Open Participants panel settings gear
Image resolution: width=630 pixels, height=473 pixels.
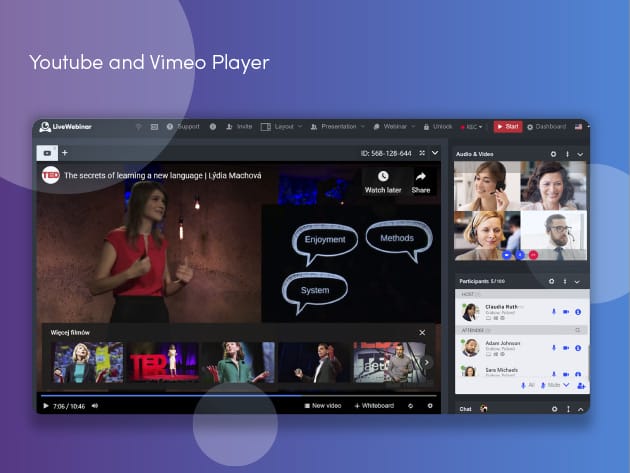click(x=553, y=282)
